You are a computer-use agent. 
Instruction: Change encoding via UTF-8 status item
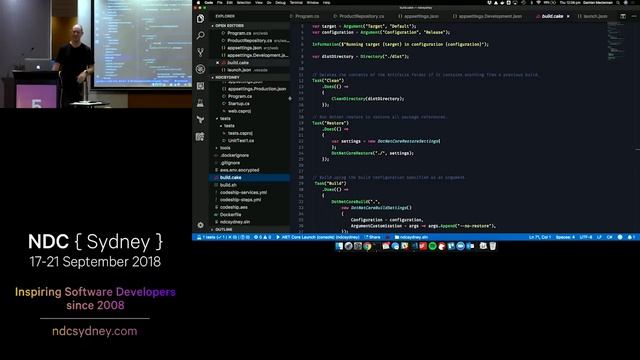[585, 237]
